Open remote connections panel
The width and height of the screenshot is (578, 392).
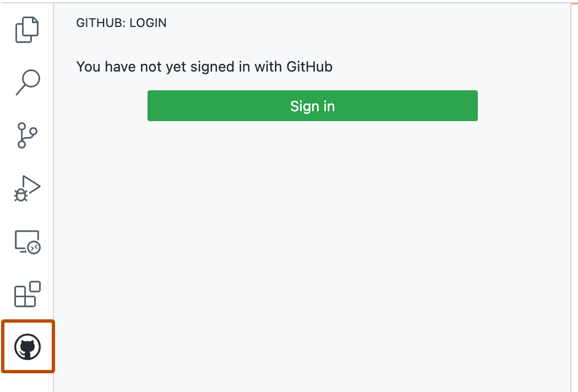tap(28, 240)
